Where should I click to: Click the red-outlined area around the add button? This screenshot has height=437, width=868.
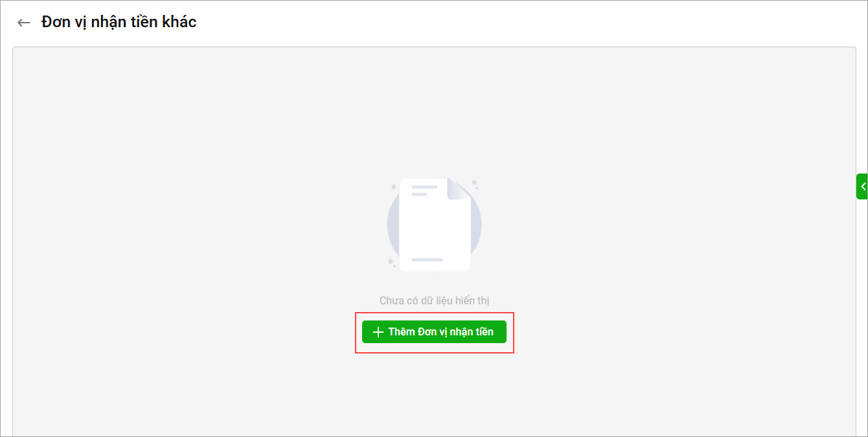pyautogui.click(x=435, y=333)
